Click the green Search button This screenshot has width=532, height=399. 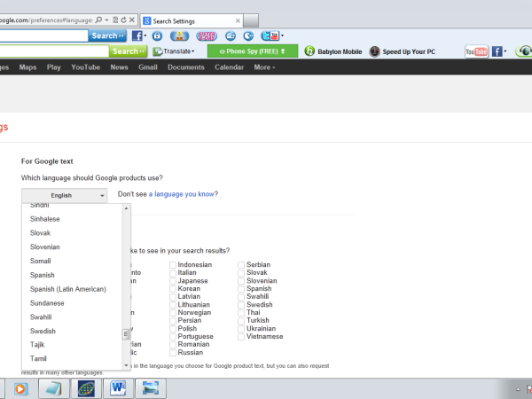[129, 51]
